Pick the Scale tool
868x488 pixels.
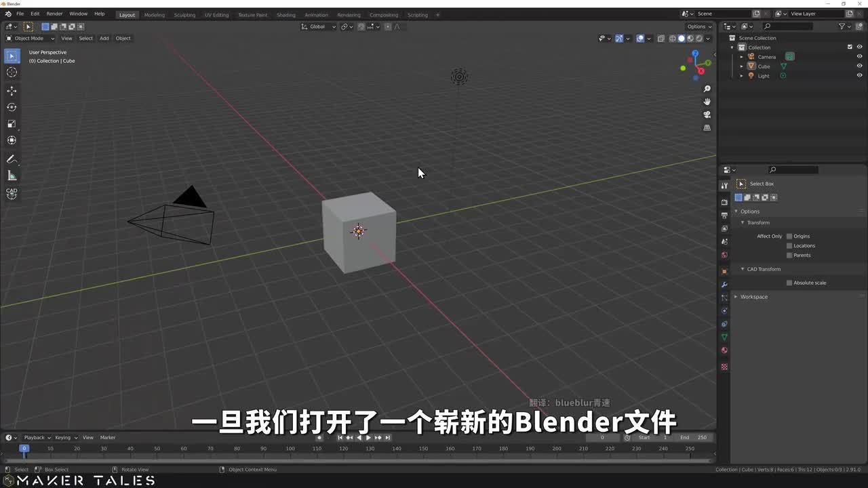[x=12, y=123]
